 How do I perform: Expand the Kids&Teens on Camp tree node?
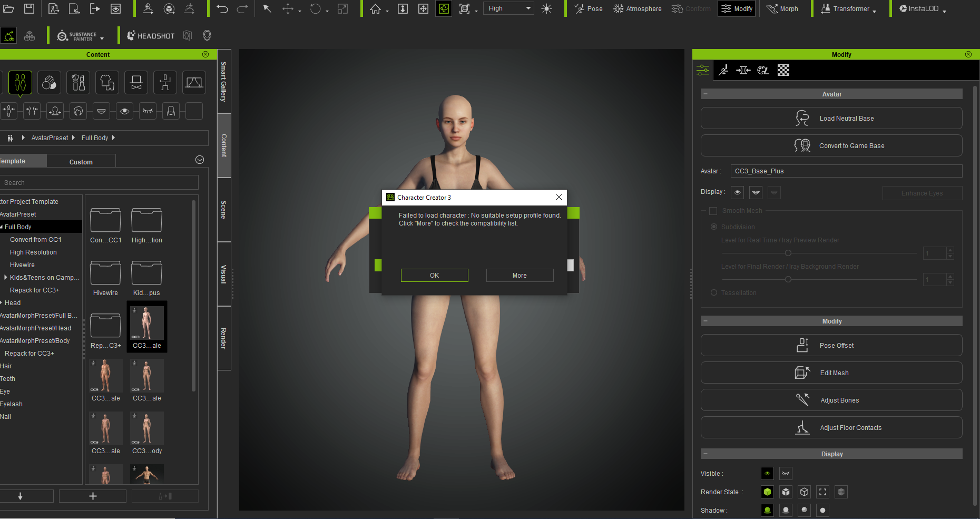pos(6,278)
